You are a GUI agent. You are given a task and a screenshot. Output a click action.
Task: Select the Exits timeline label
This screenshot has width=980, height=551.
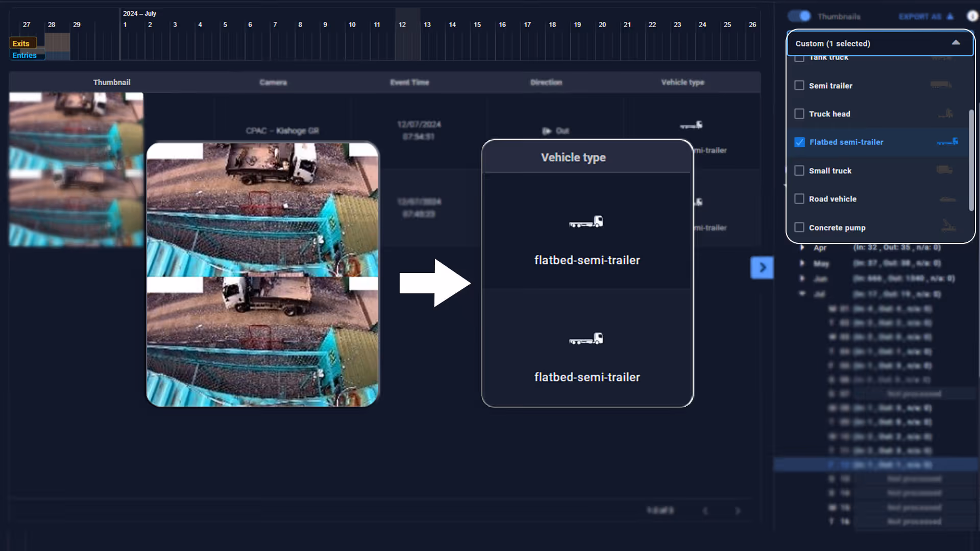21,43
